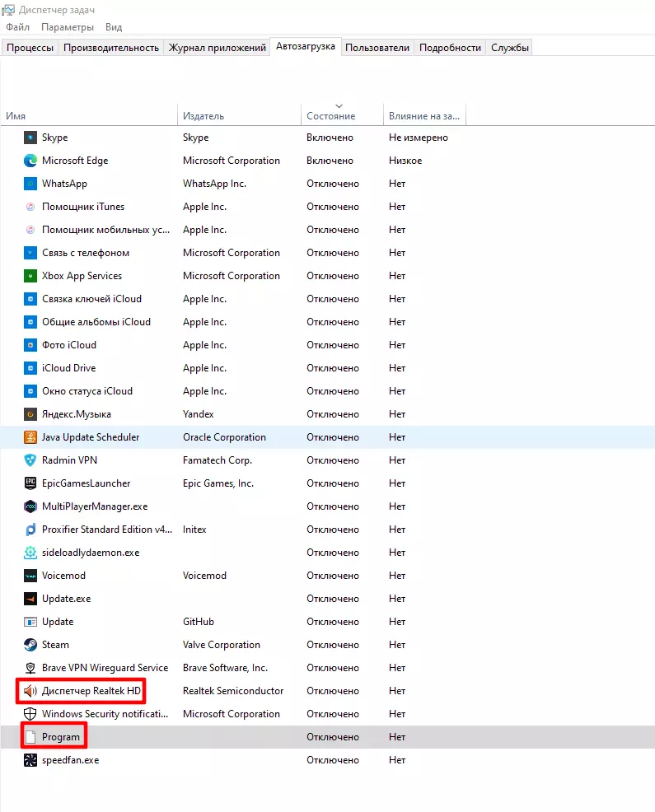Select the Окно статуса iCloud entry
The width and height of the screenshot is (655, 812).
coord(87,391)
